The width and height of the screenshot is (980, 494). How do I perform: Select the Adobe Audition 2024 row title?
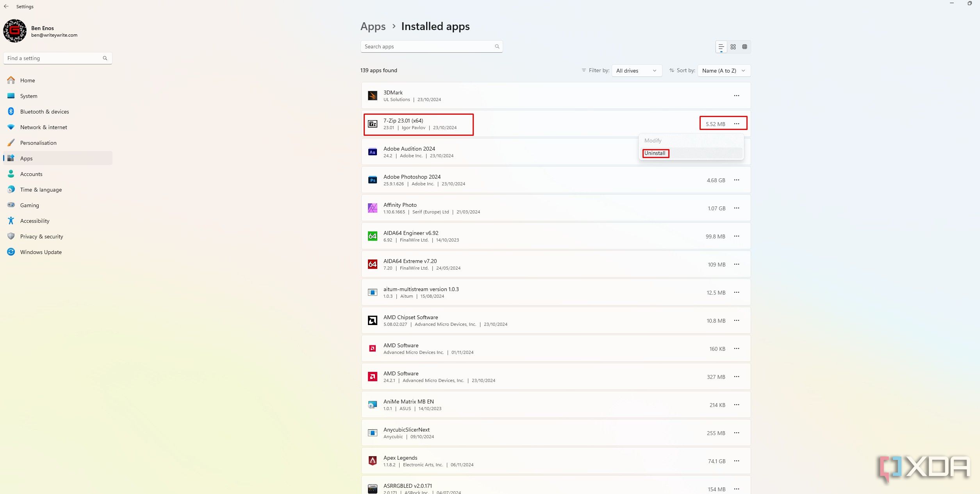click(x=409, y=149)
